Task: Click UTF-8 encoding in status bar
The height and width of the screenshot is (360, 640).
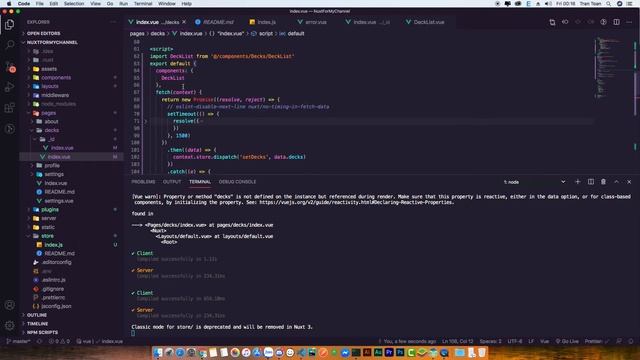Action: pyautogui.click(x=515, y=341)
